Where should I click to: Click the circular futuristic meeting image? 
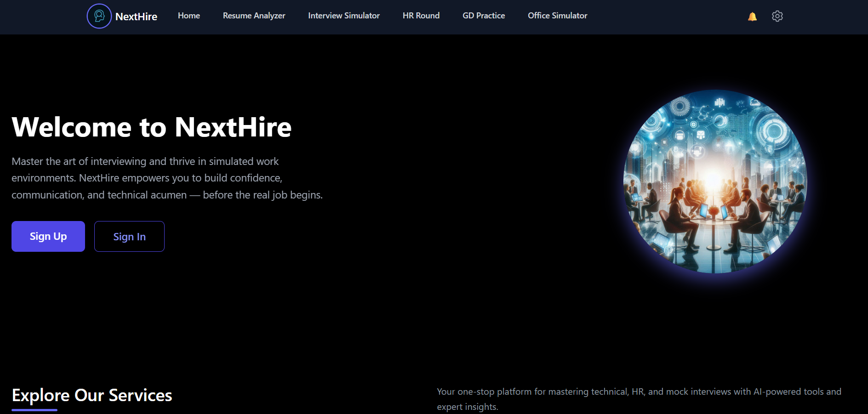(715, 181)
